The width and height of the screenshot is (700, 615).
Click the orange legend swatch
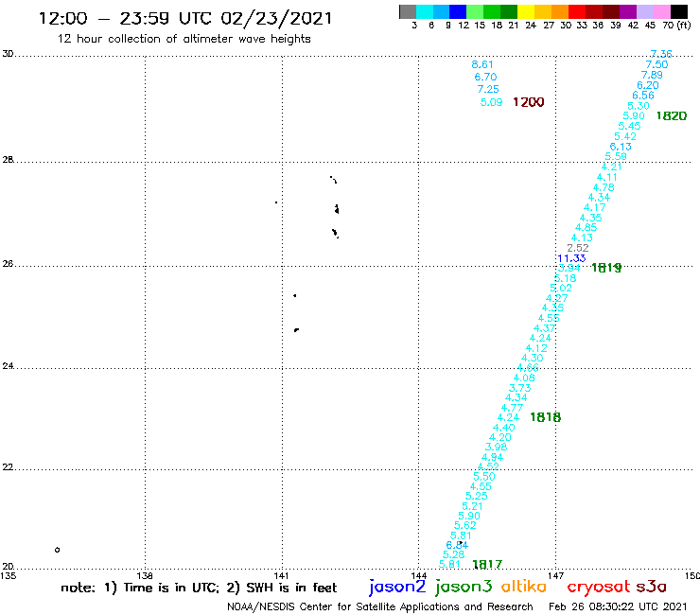click(x=560, y=11)
